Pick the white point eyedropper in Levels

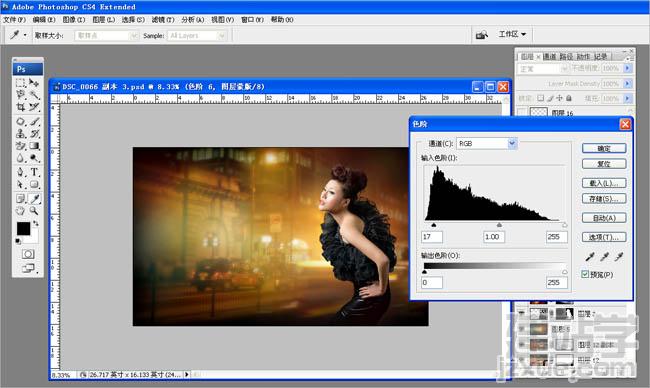pos(619,257)
